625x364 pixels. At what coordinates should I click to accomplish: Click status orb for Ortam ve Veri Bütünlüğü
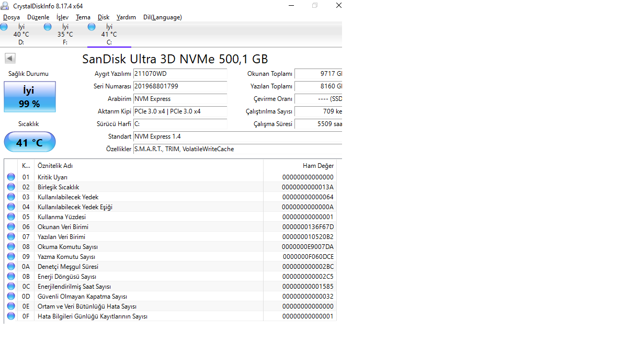11,306
